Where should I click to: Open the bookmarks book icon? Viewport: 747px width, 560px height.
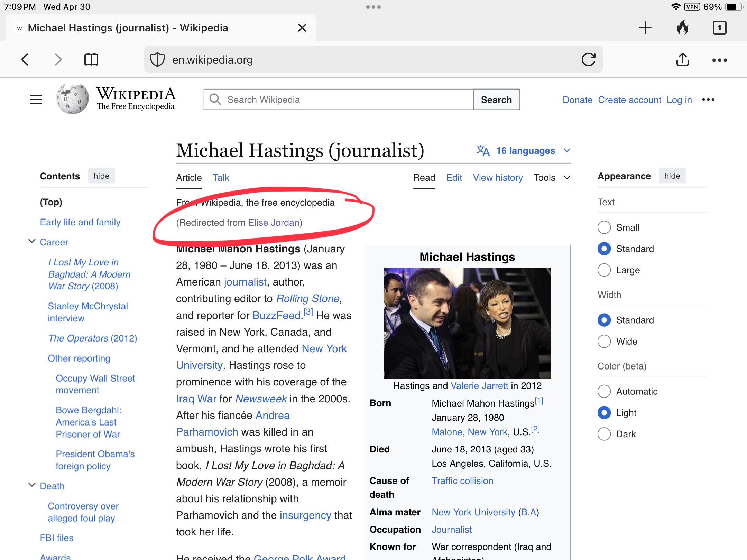point(91,59)
